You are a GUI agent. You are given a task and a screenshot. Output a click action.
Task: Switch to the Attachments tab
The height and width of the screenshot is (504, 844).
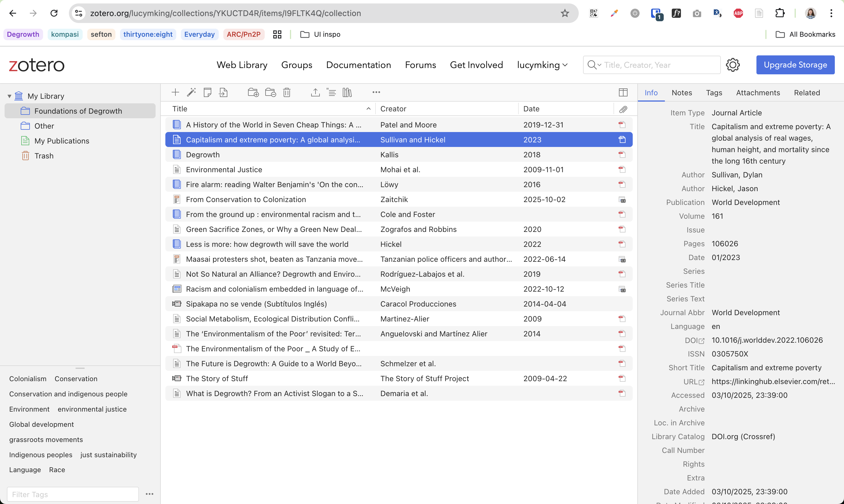coord(758,93)
